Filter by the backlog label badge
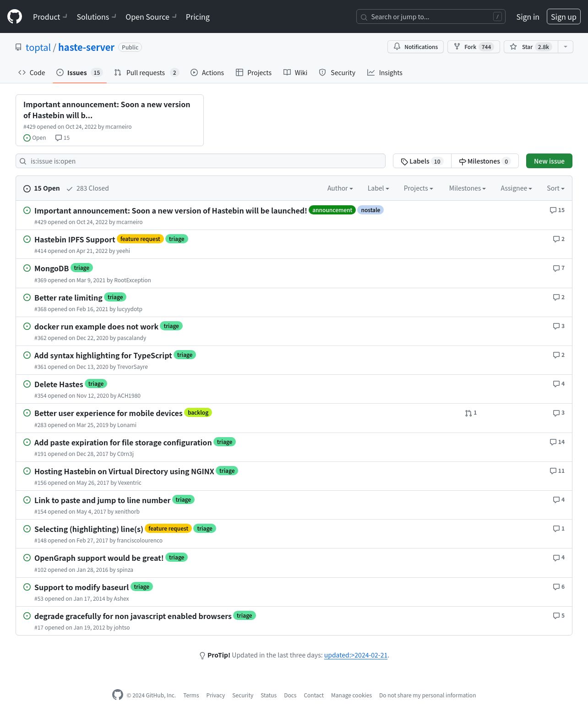 198,412
